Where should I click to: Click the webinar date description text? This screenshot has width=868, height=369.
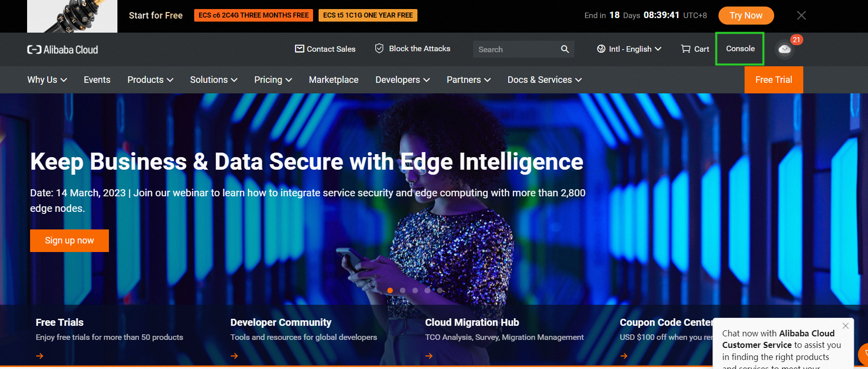[x=308, y=200]
